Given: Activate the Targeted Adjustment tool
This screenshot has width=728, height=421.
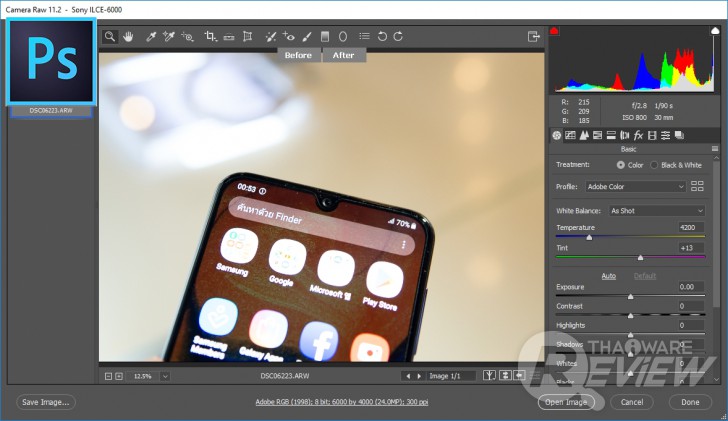Looking at the screenshot, I should [188, 36].
